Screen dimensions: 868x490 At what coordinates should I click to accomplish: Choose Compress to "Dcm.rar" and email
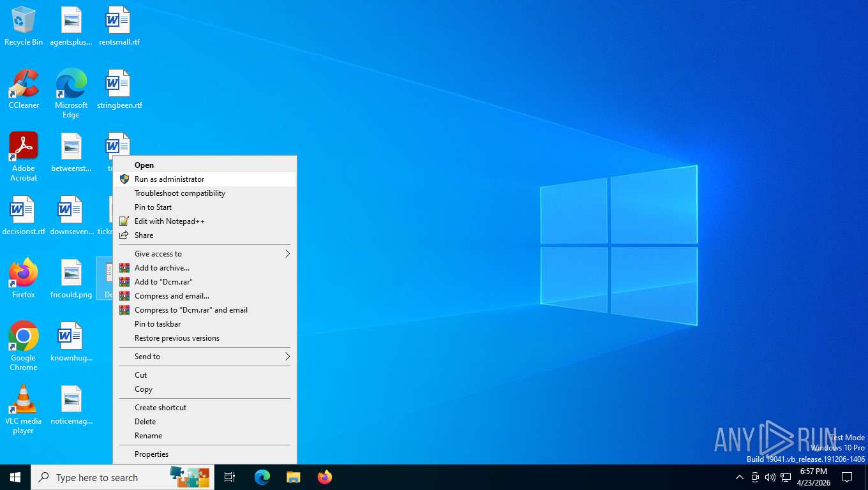(205, 310)
